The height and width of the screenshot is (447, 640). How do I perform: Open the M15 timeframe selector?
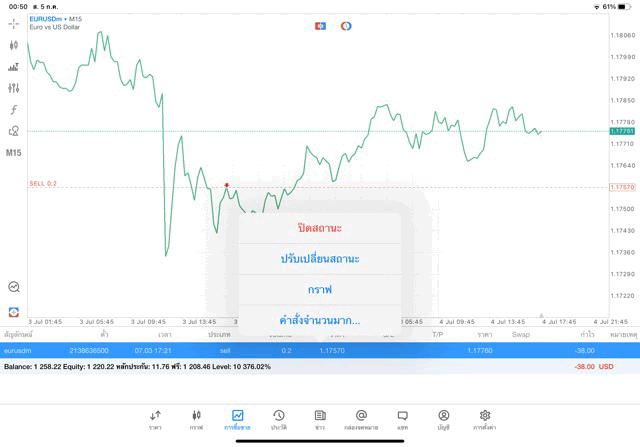13,153
